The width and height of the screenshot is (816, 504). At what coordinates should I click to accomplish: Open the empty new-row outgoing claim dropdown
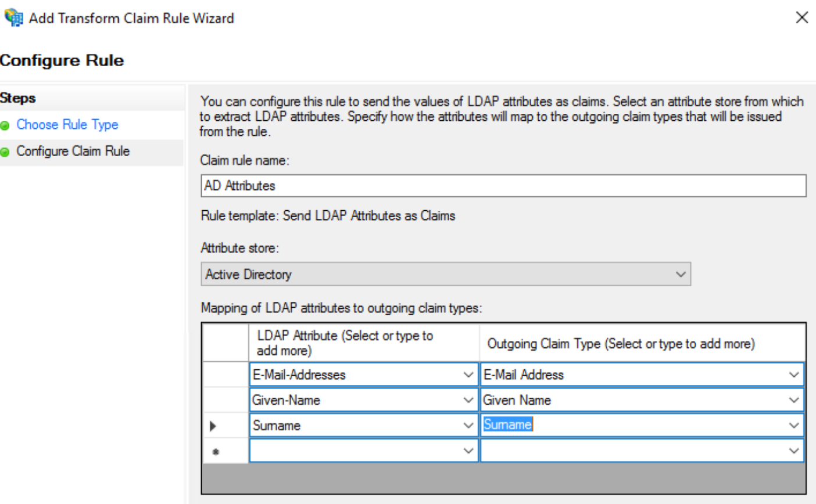click(x=794, y=451)
